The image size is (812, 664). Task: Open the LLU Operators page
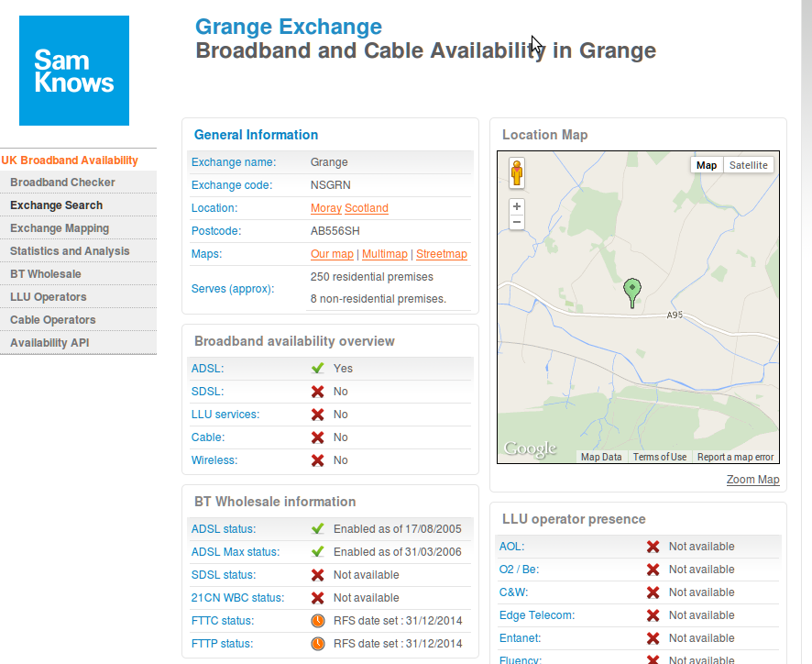(49, 297)
